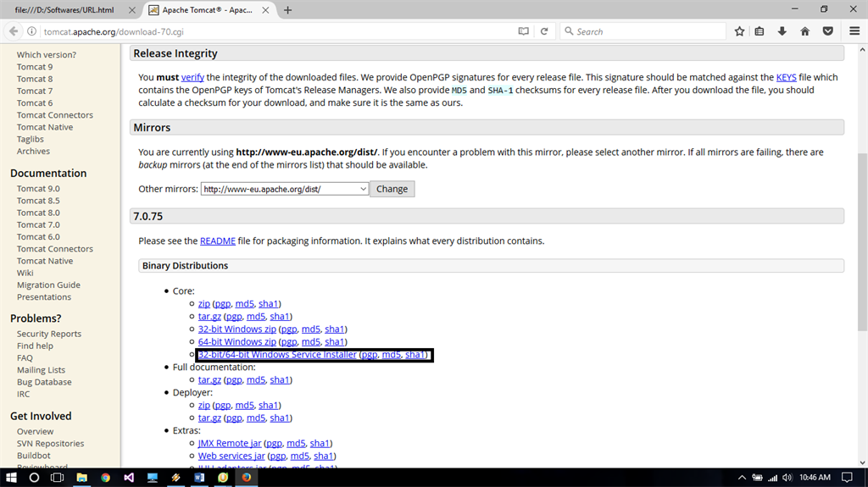The image size is (868, 487).
Task: Open the Migration Guide link
Action: 48,285
